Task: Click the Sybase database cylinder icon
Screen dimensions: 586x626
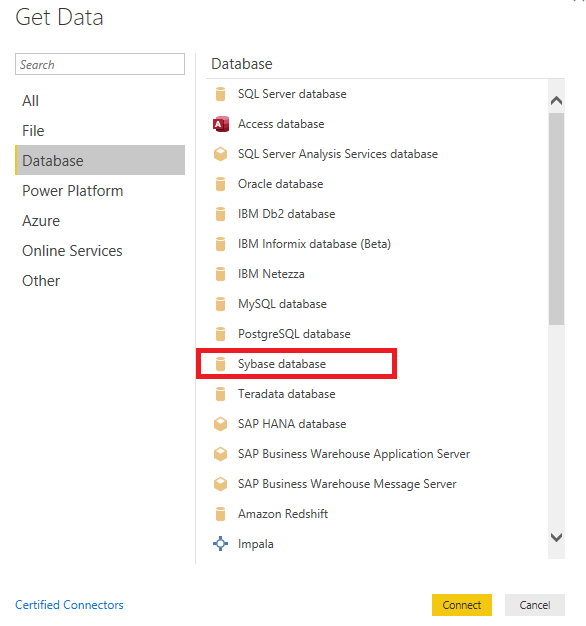Action: click(220, 364)
